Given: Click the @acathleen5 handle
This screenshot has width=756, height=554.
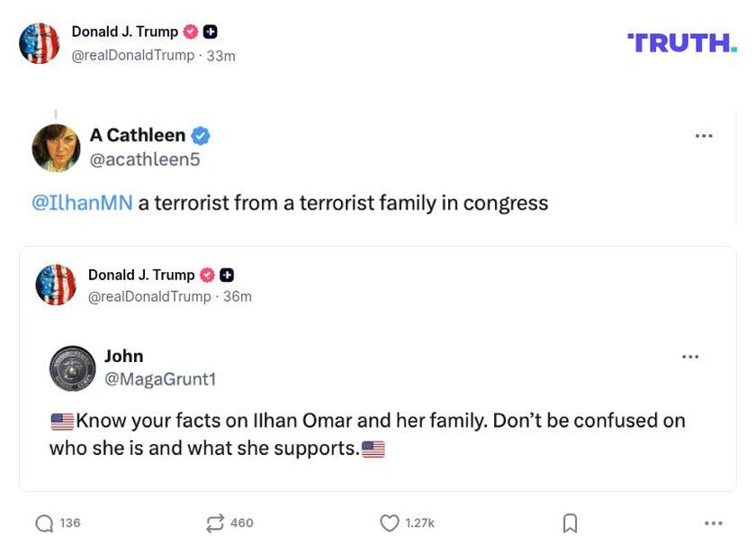Looking at the screenshot, I should click(145, 158).
